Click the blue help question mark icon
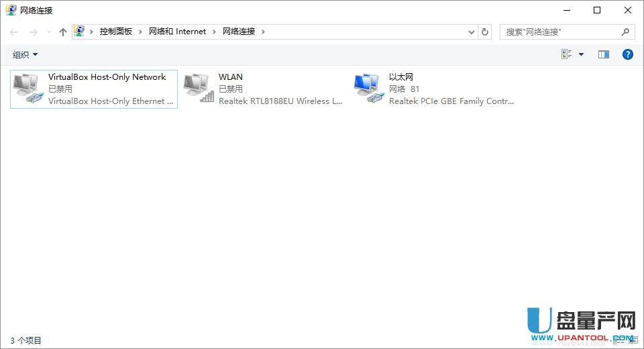Screen dimensions: 644x349 coord(628,54)
